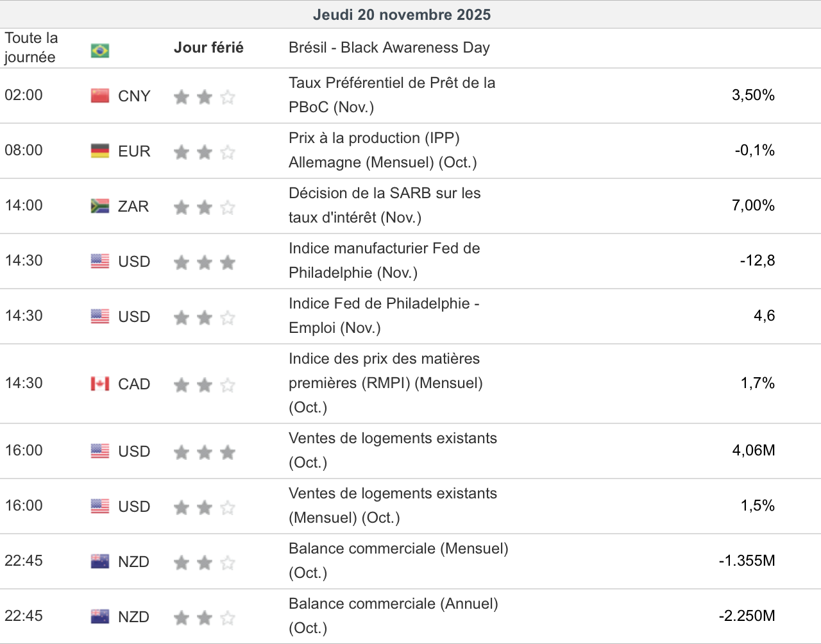Click importance stars in the PBoC row
The height and width of the screenshot is (644, 821).
pos(204,97)
